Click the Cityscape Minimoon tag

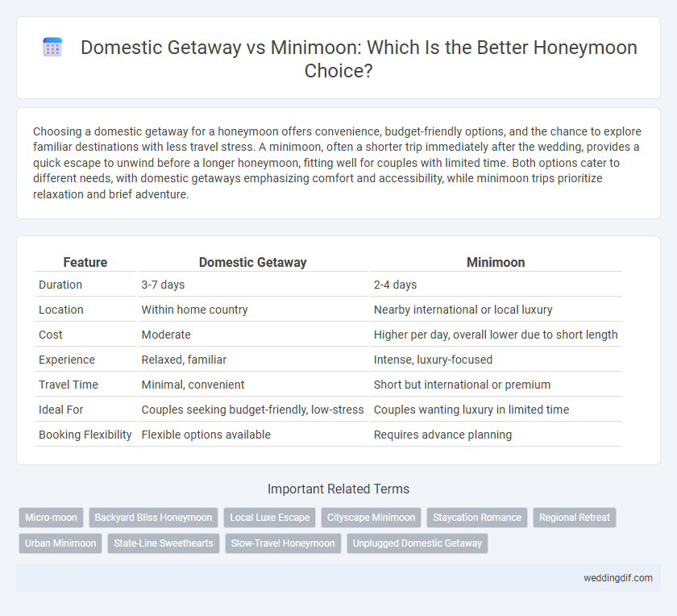[371, 518]
